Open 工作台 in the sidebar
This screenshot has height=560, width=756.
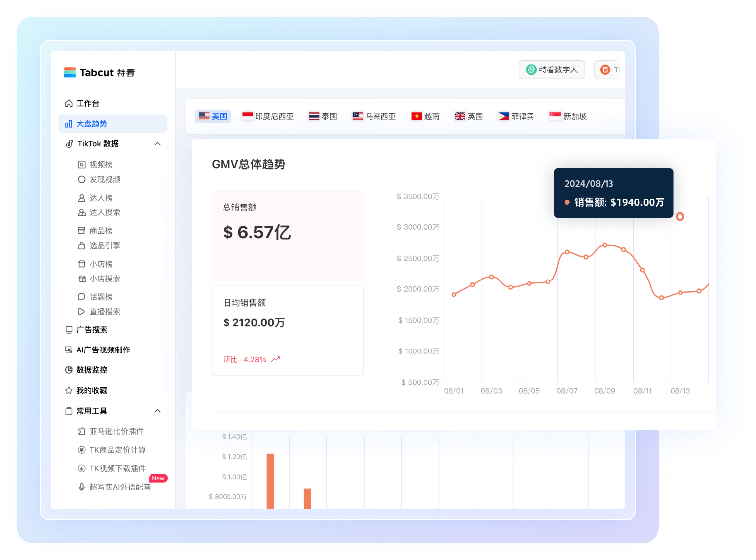(113, 103)
